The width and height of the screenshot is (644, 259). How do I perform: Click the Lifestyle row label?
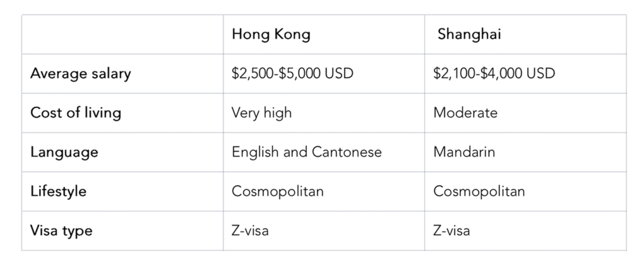pos(57,191)
